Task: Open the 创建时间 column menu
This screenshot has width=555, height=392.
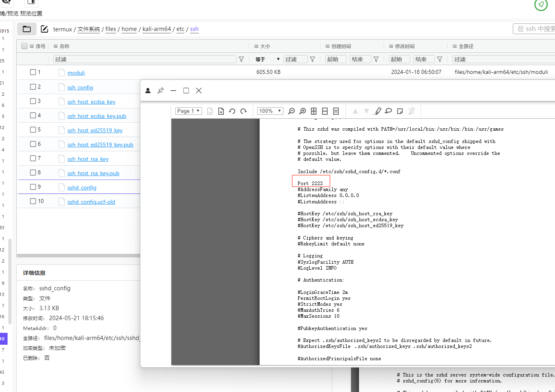Action: tap(328, 46)
